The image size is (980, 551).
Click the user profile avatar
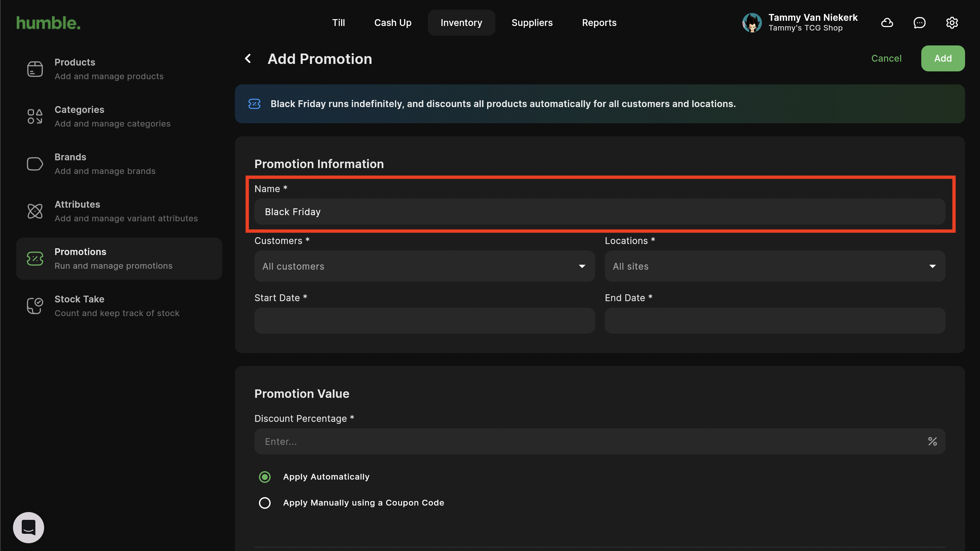pyautogui.click(x=752, y=23)
